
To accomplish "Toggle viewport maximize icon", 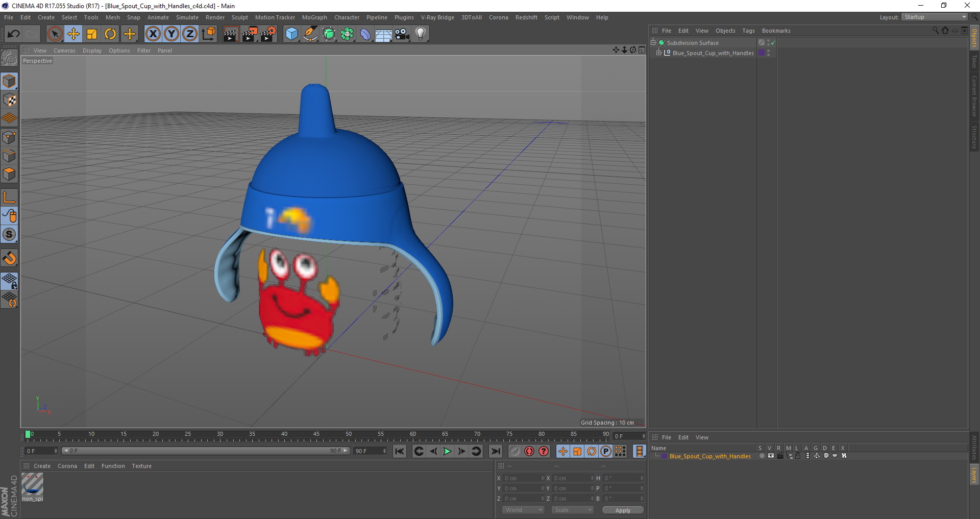I will coord(642,50).
